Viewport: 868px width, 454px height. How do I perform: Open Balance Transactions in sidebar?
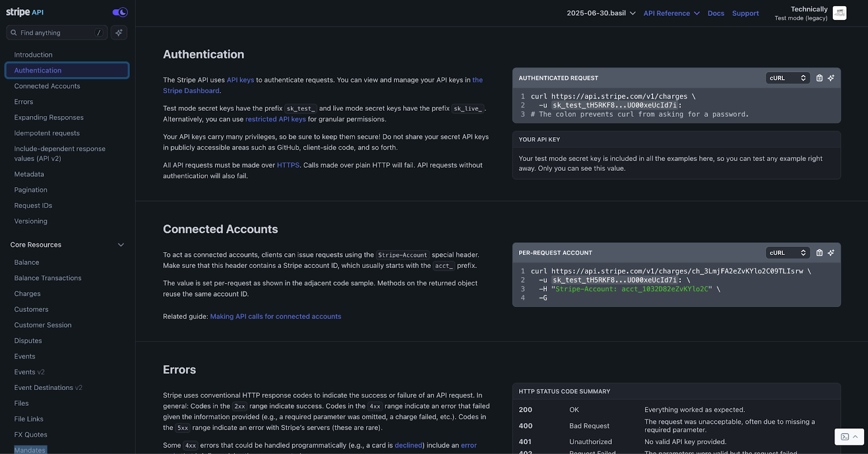click(x=48, y=278)
